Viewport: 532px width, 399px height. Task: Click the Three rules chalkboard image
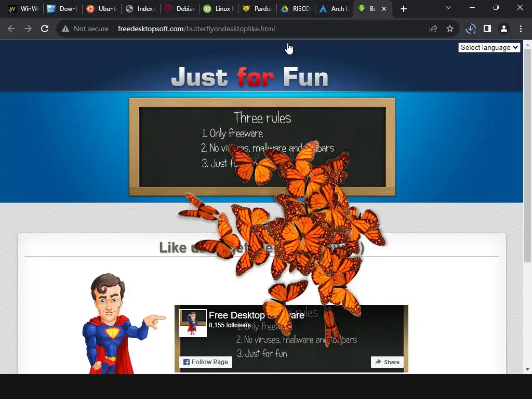[x=262, y=147]
